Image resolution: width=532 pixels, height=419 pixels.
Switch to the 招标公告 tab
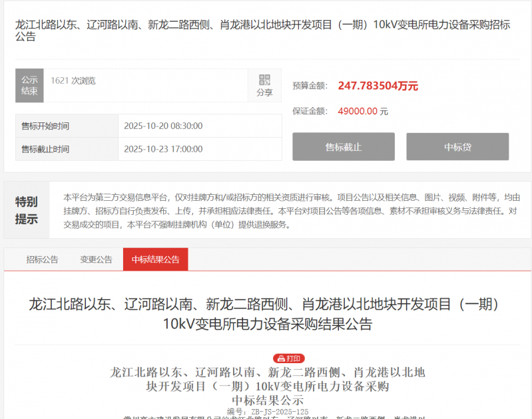click(42, 259)
